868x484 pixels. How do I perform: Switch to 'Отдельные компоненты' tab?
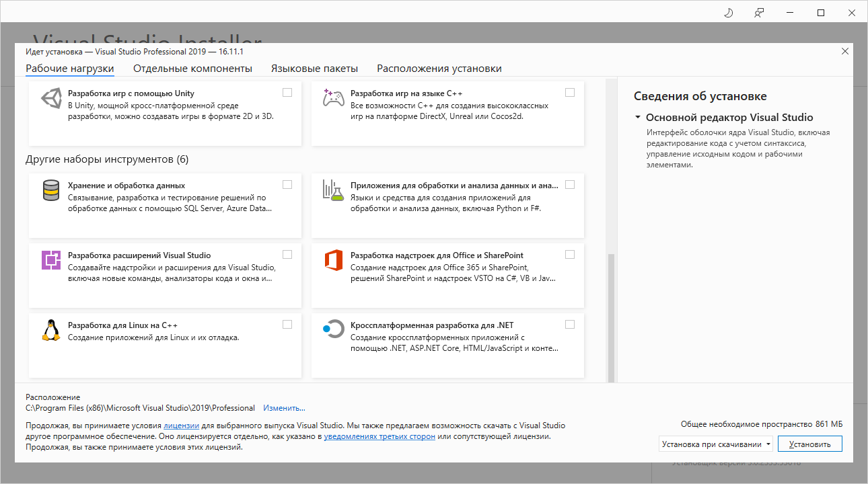pos(192,69)
